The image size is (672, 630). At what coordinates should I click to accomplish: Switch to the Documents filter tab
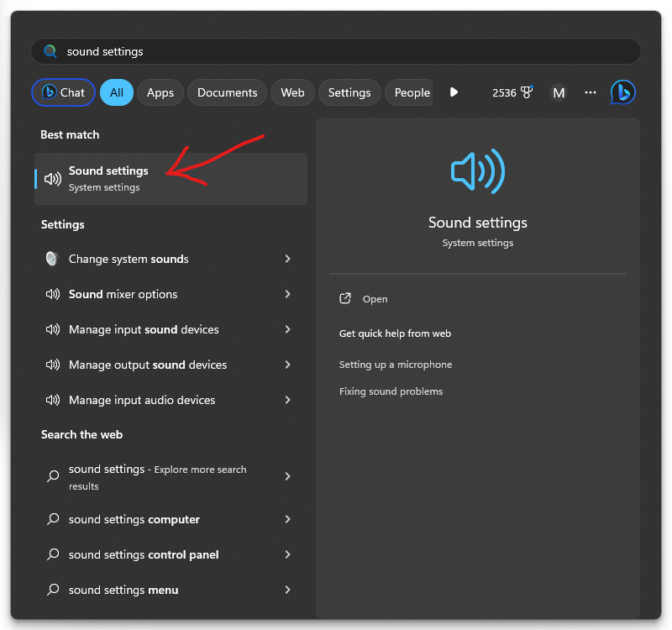pyautogui.click(x=227, y=92)
